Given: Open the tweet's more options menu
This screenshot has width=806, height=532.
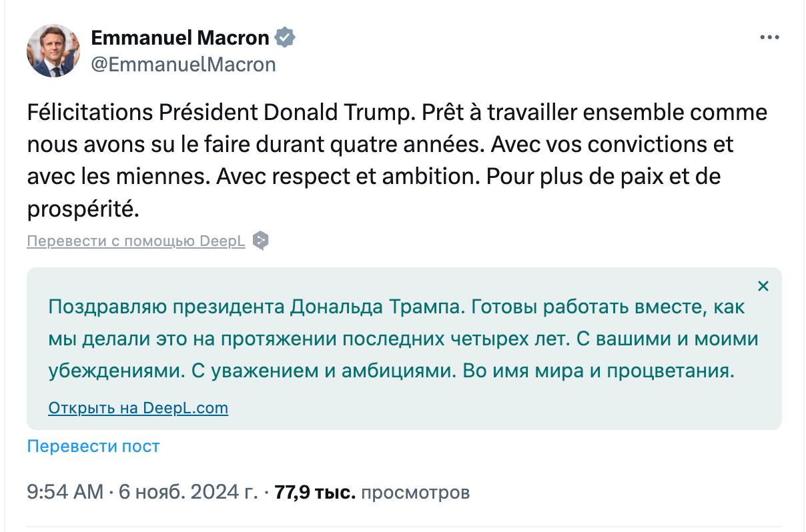Looking at the screenshot, I should tap(769, 38).
